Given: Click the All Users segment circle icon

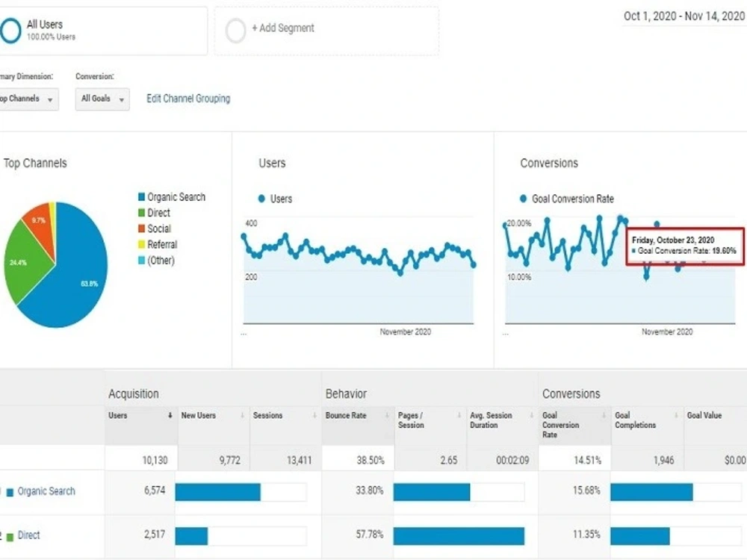Looking at the screenshot, I should (x=10, y=31).
